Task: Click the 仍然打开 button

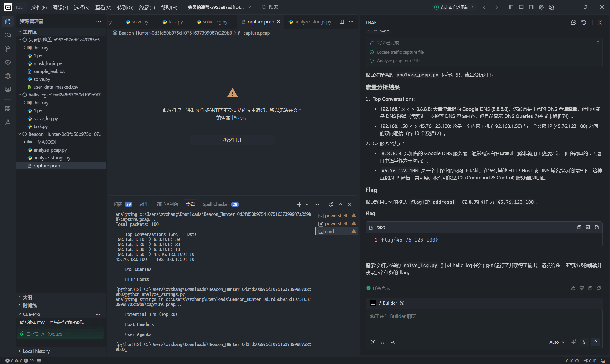Action: pos(232,140)
